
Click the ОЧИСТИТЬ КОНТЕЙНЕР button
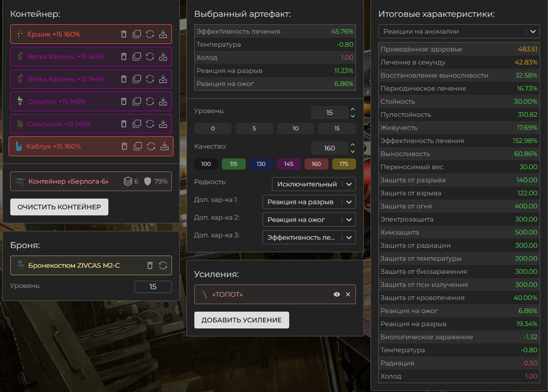pos(59,207)
